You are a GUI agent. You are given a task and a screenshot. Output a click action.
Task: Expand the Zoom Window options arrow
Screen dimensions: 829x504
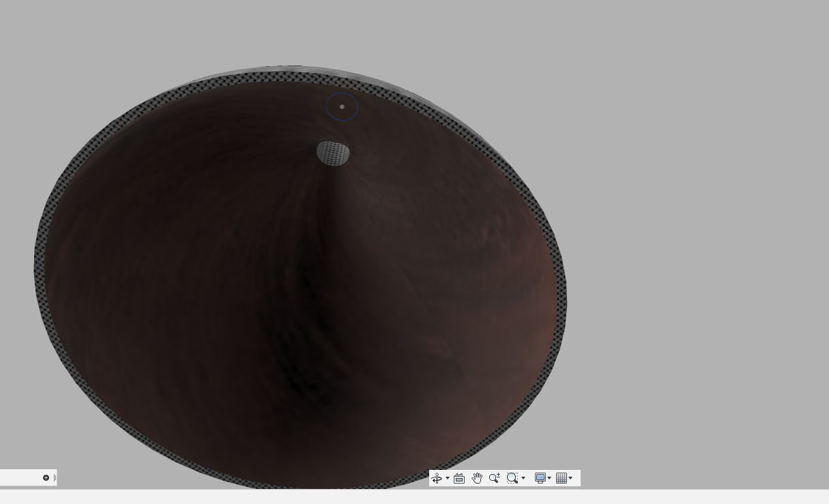(x=523, y=478)
